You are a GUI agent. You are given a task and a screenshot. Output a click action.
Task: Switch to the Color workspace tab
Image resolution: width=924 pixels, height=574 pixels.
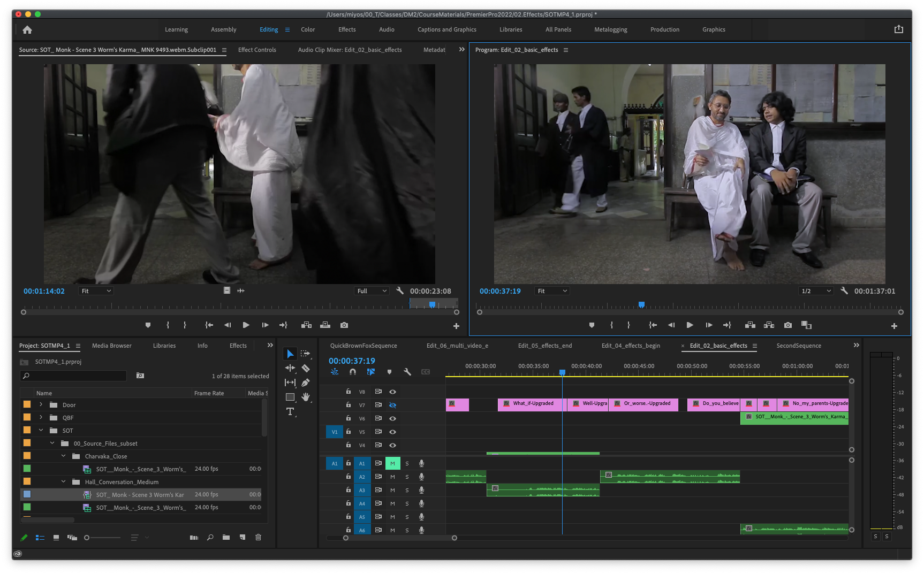click(x=308, y=30)
